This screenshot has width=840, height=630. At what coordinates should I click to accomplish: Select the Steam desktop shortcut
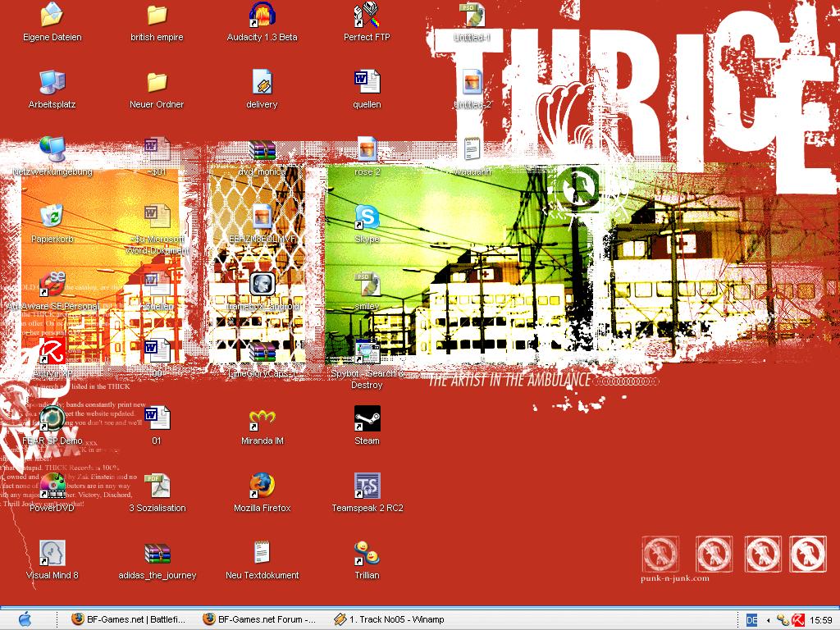click(367, 419)
